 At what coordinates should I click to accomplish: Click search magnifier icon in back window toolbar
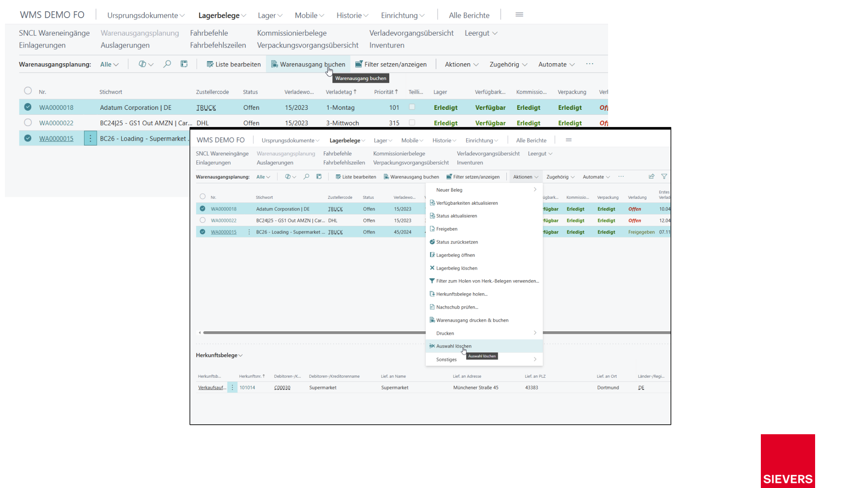click(167, 64)
